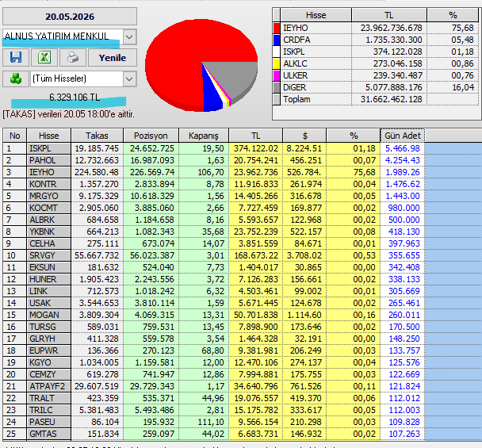This screenshot has height=448, width=482.
Task: Click the blue floppy disk save icon
Action: coord(16,58)
